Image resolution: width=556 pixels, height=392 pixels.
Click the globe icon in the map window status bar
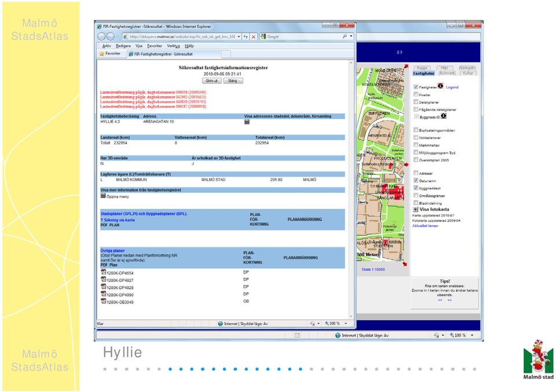click(x=338, y=335)
